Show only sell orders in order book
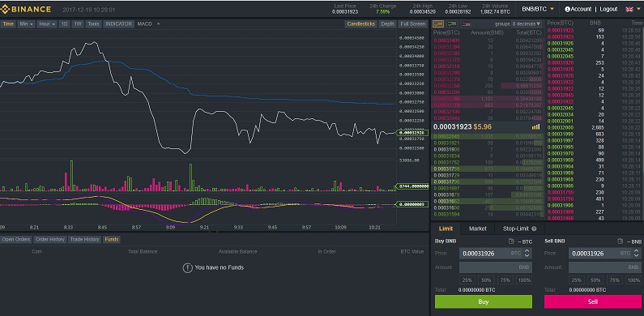 coord(466,23)
